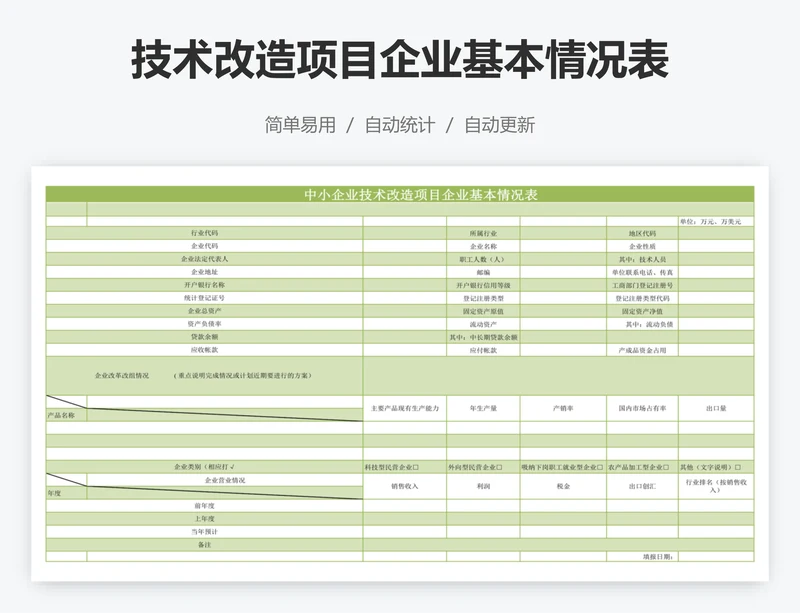Click the 应付帐款 label

(483, 350)
